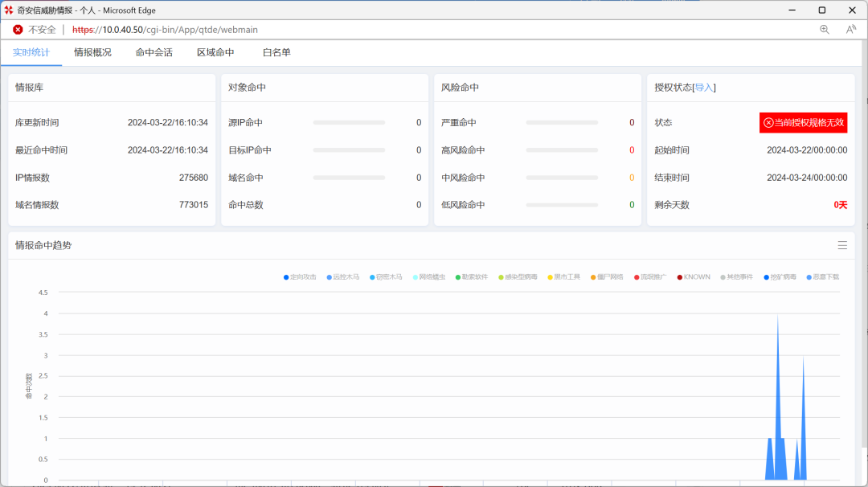Maximize the Edge window
Image resolution: width=868 pixels, height=487 pixels.
[x=822, y=10]
